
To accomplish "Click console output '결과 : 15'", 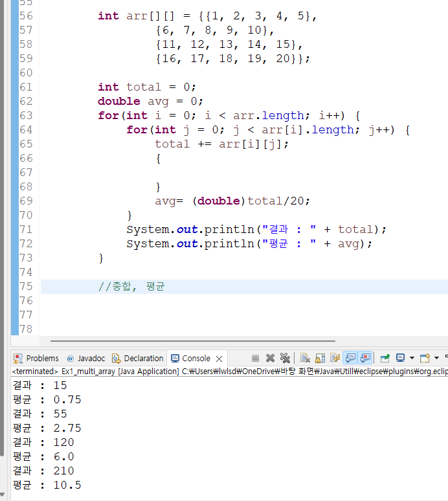I will pyautogui.click(x=40, y=385).
